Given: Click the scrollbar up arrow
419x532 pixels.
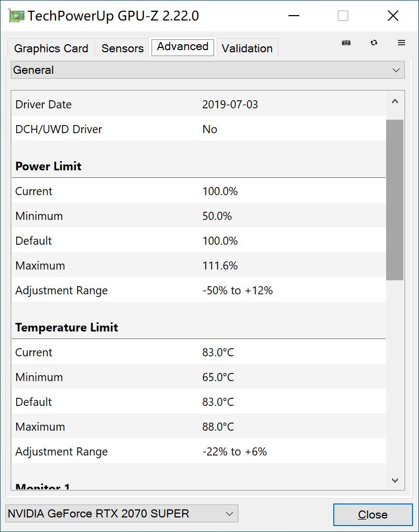Looking at the screenshot, I should point(395,101).
